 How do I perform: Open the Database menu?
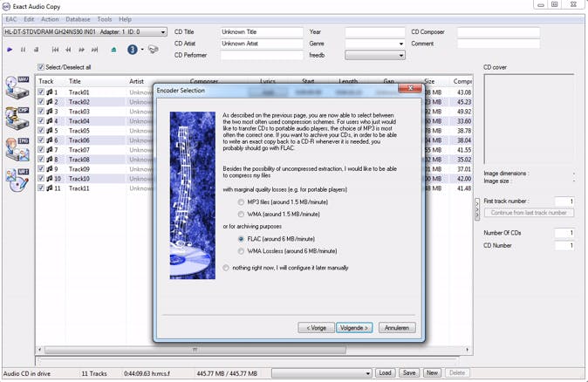point(78,19)
